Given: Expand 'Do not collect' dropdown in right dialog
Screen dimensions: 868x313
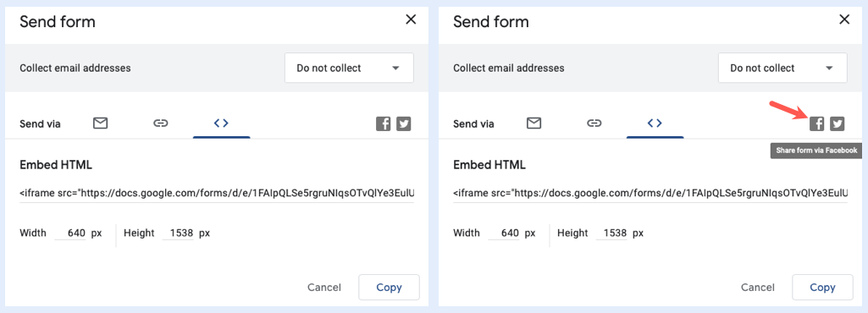Looking at the screenshot, I should pos(782,68).
